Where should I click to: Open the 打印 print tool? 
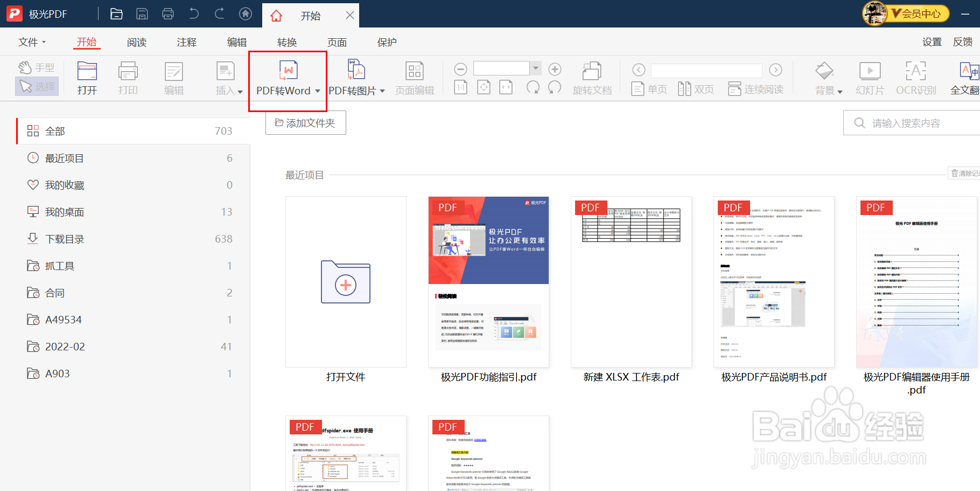click(128, 77)
